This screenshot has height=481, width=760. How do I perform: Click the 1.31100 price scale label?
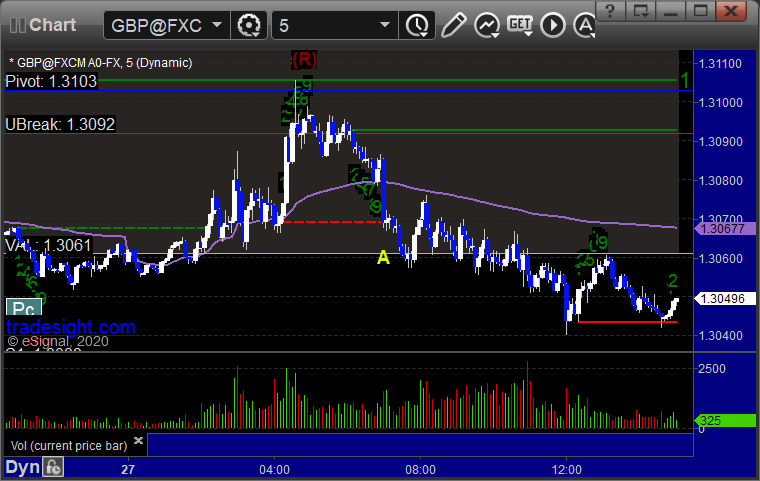720,64
